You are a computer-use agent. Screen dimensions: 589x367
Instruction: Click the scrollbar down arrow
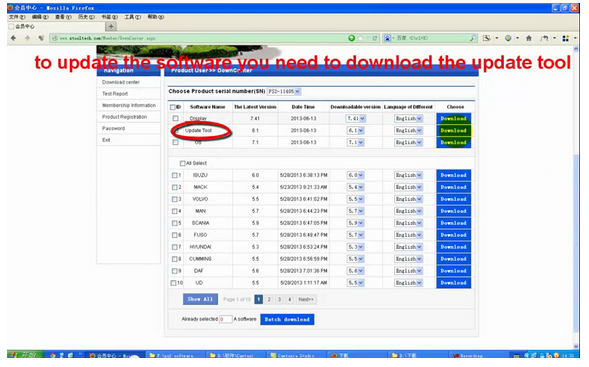coord(576,346)
